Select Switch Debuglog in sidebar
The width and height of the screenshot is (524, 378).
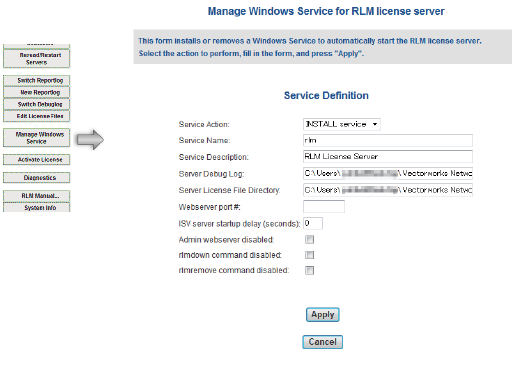(x=36, y=104)
